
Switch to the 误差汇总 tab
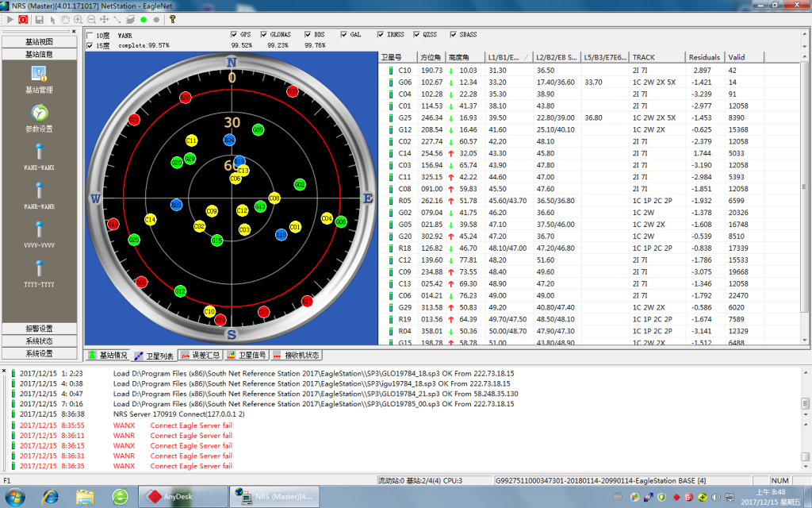(x=199, y=355)
